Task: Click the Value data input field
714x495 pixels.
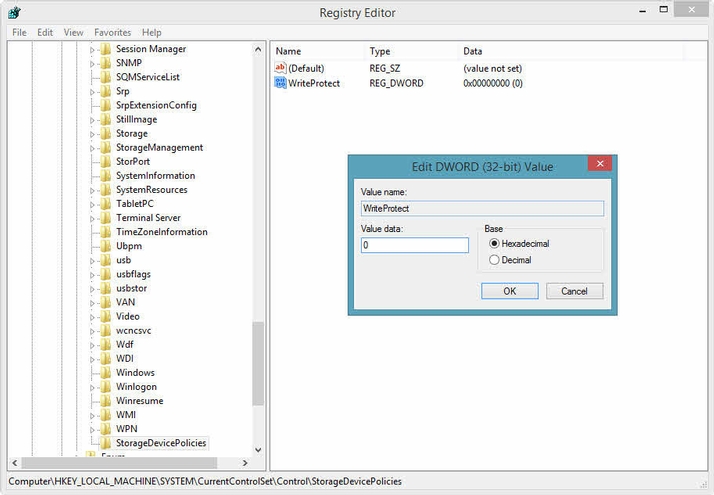Action: click(414, 245)
